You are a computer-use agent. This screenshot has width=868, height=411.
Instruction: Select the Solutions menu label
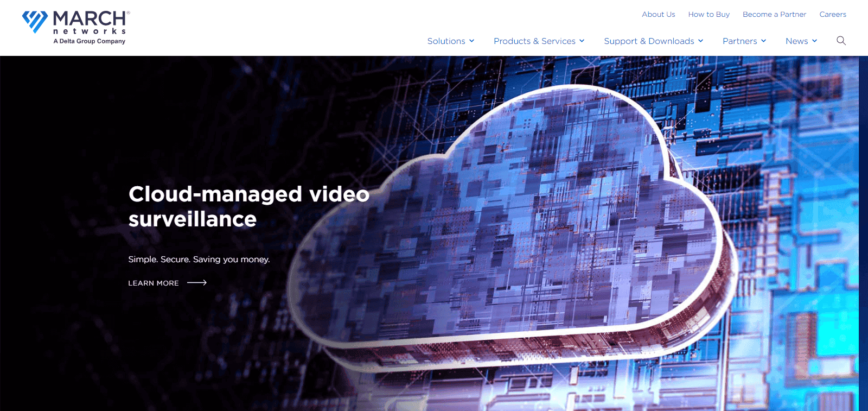pos(446,41)
